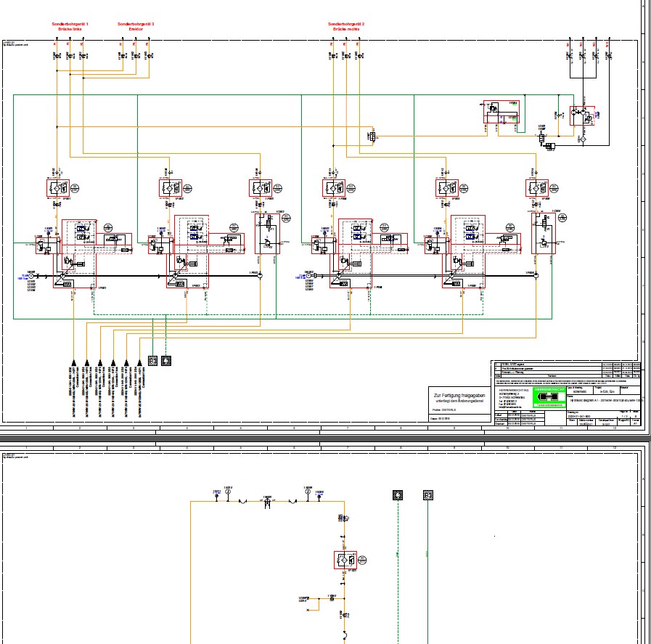651x644 pixels.
Task: Click right hatched connector box on first sheet
Action: point(167,360)
